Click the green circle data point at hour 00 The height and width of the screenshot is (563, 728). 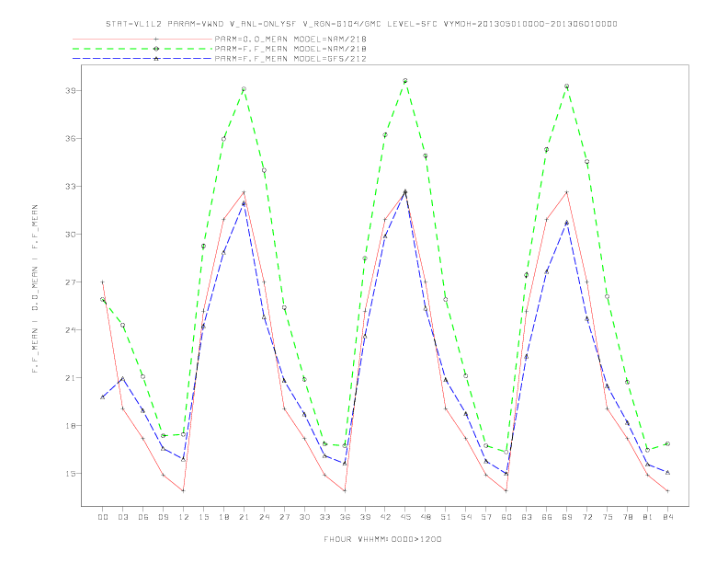point(103,300)
